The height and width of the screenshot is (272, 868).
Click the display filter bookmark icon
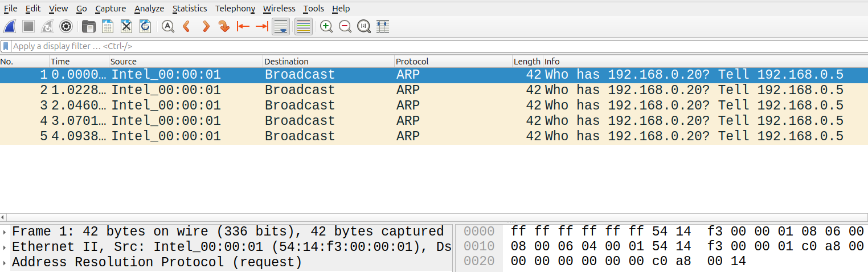click(x=6, y=46)
